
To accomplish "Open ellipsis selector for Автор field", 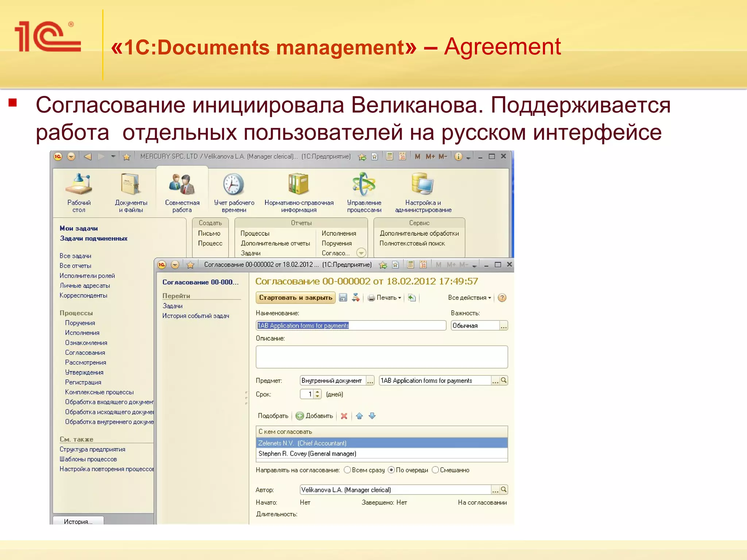I will coord(495,490).
